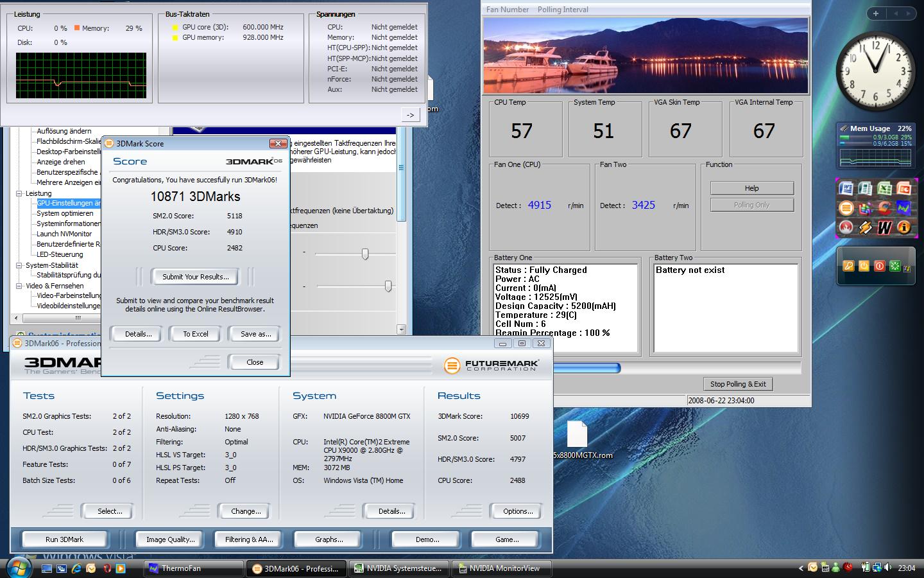This screenshot has width=924, height=578.
Task: Click Run 3DMark button
Action: 64,539
